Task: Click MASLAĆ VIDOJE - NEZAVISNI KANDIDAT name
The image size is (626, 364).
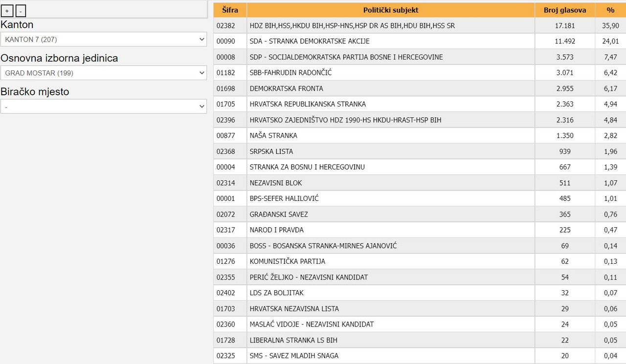Action: [x=312, y=324]
